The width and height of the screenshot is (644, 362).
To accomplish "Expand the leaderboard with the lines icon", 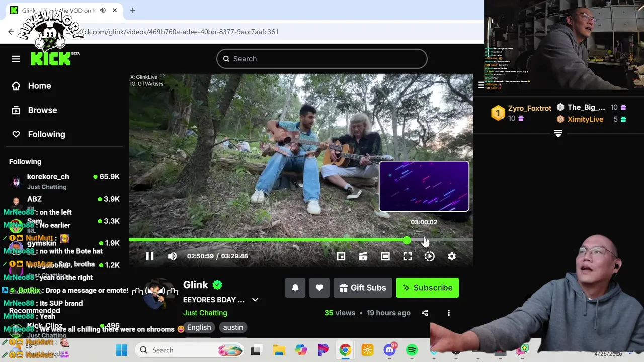I will [558, 134].
